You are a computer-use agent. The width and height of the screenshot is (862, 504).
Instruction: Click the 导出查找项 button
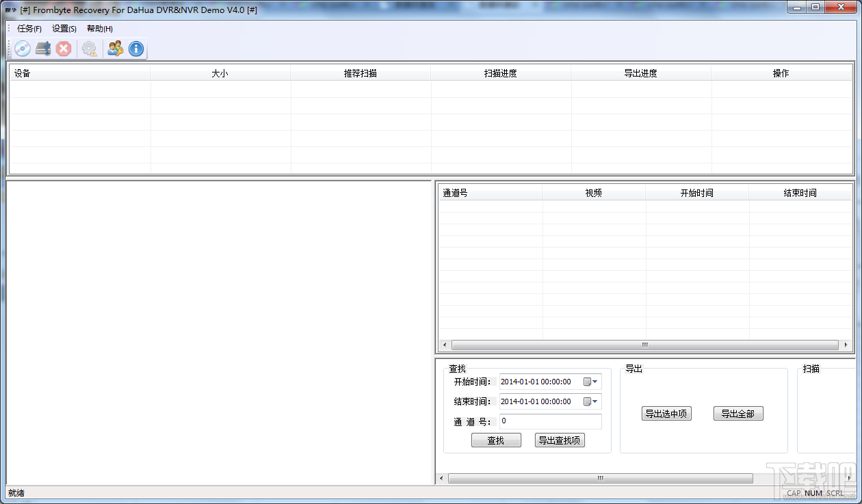[x=560, y=440]
